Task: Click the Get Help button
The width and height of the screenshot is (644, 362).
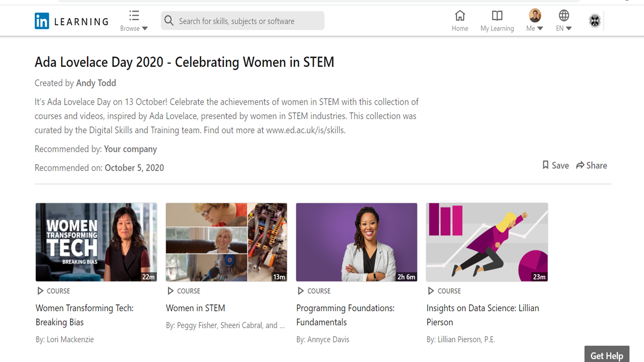Action: coord(607,354)
